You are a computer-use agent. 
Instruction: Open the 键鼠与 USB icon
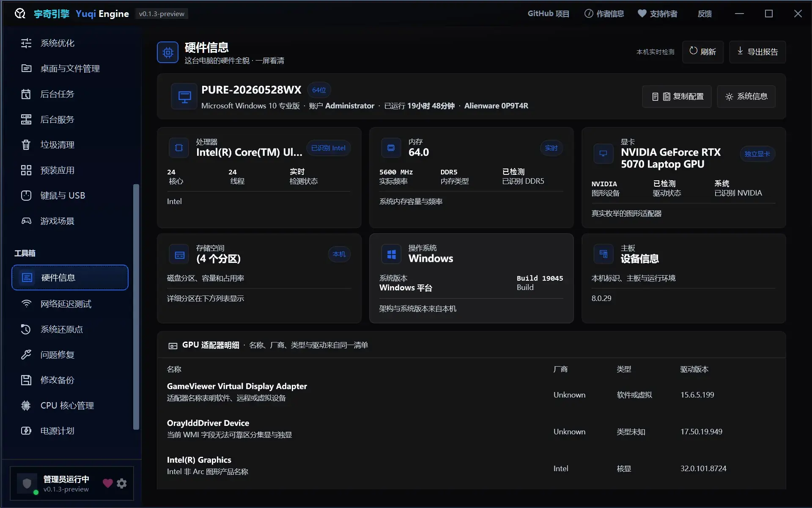pyautogui.click(x=26, y=196)
